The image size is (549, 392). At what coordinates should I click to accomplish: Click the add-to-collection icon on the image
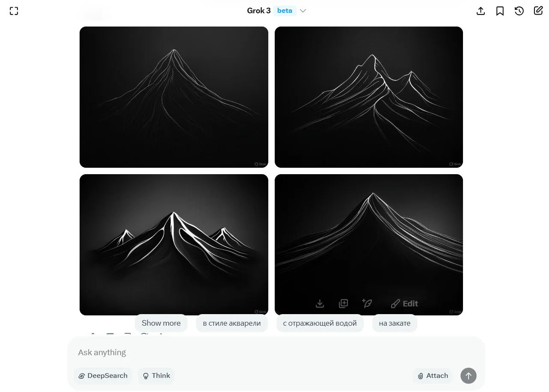tap(343, 303)
